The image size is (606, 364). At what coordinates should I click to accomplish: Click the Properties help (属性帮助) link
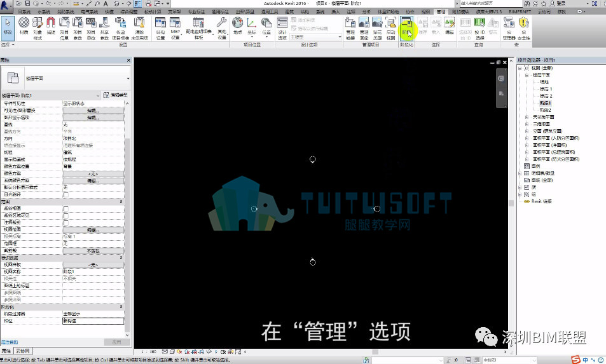click(10, 342)
